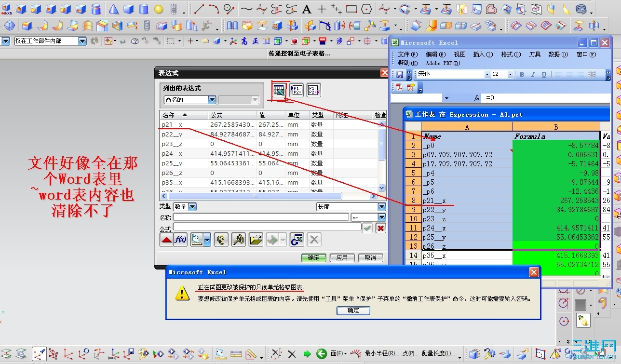Open the Excel 插入(I) menu
This screenshot has width=621, height=364.
click(483, 54)
